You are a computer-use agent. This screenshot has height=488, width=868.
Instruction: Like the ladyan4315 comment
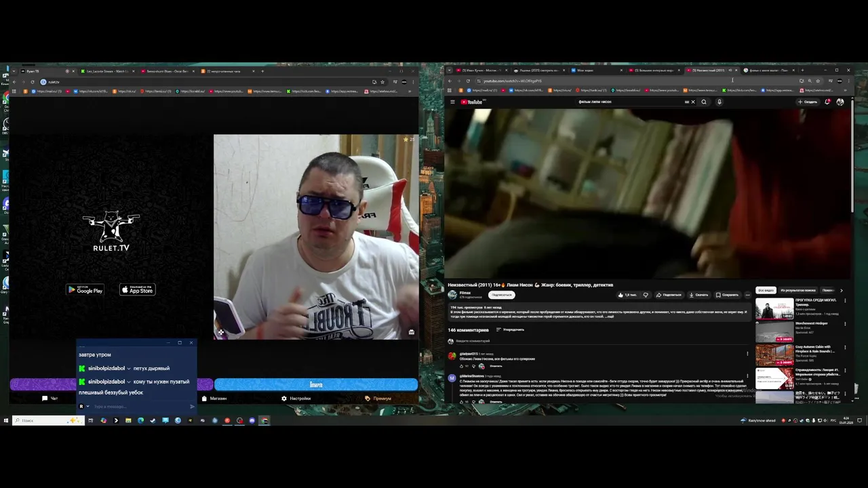pos(462,366)
